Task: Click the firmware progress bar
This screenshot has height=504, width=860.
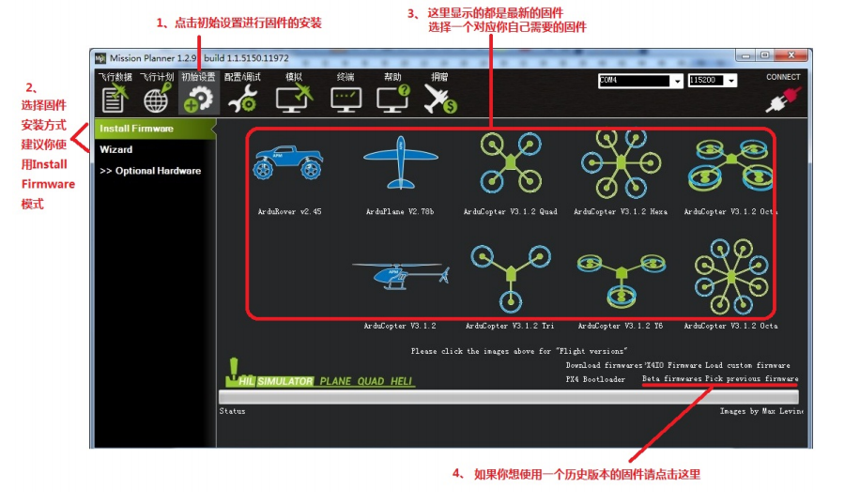Action: coord(509,397)
